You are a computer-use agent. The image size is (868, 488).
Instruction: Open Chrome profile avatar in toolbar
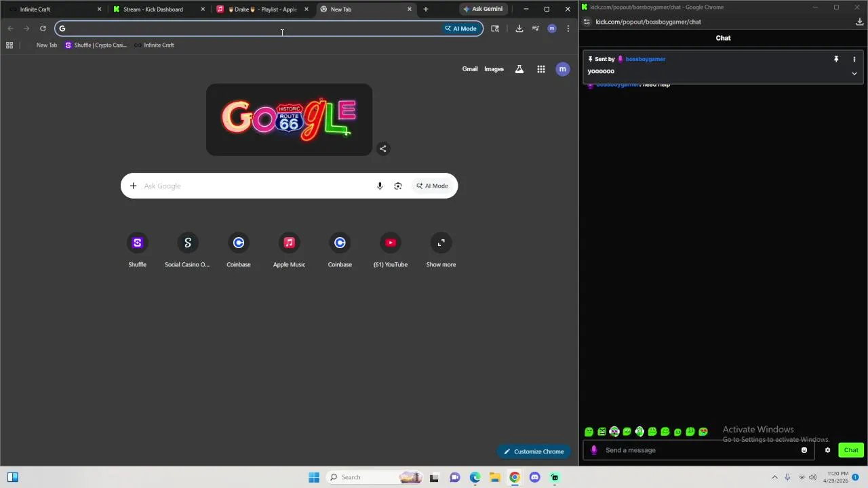click(x=552, y=28)
